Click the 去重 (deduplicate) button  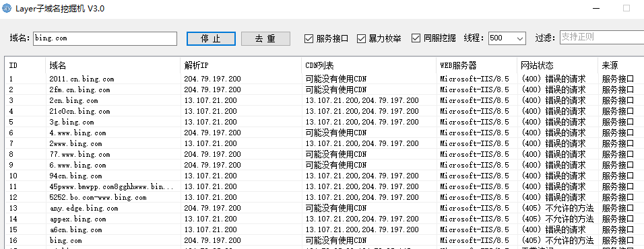(x=265, y=38)
